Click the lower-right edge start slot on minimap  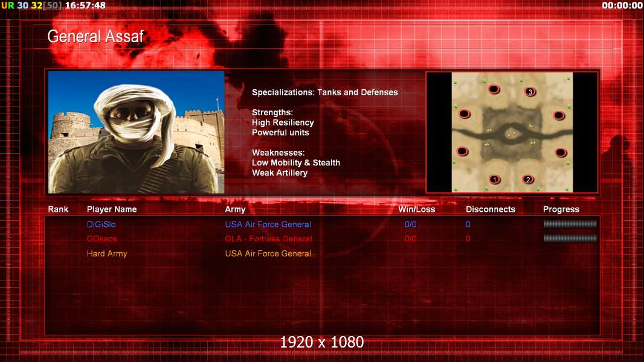pos(560,152)
